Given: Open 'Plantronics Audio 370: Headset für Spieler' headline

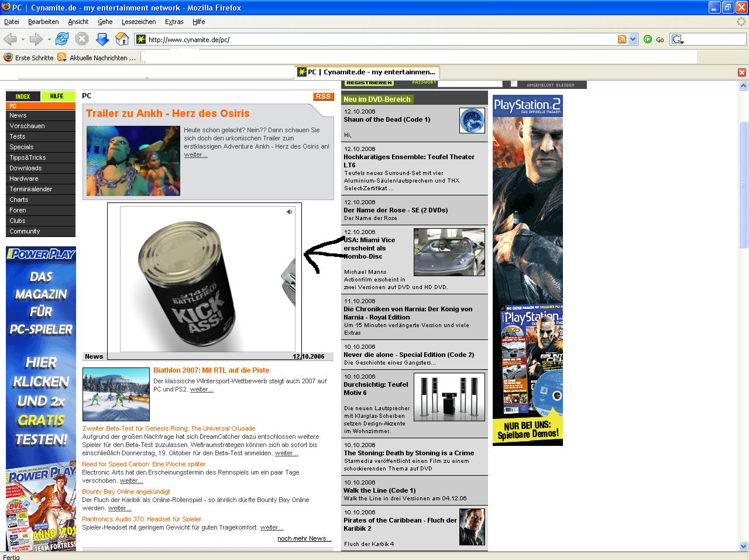Looking at the screenshot, I should pos(142,519).
